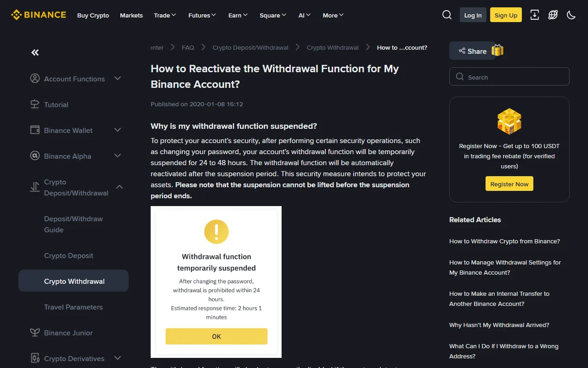Expand the Binance Alpha section
Screen dimensions: 588x368
(x=118, y=156)
